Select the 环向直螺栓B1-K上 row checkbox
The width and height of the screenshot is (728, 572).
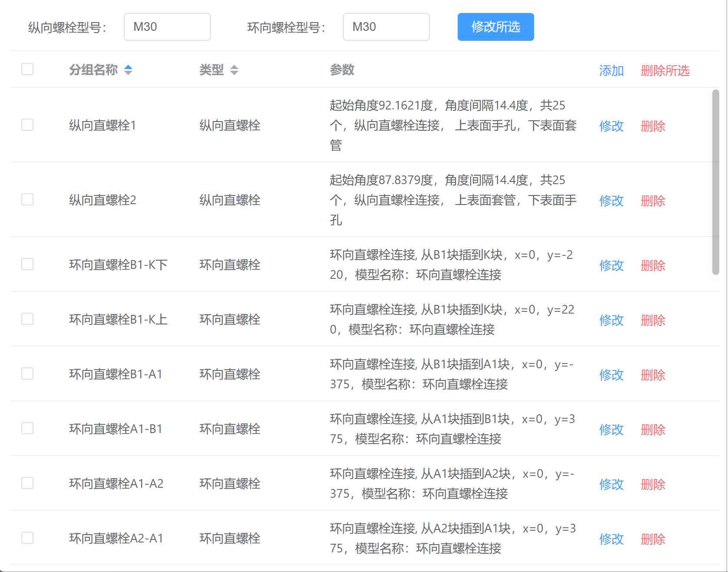[27, 319]
